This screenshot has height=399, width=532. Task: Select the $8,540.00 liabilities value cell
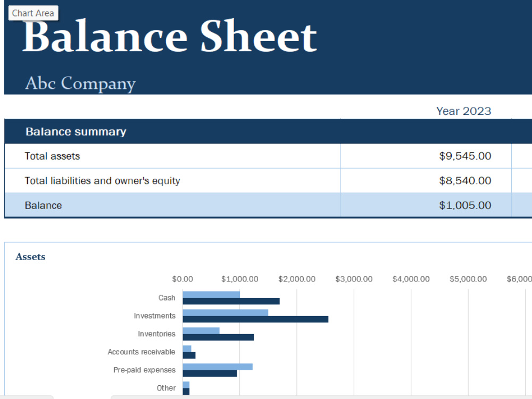pyautogui.click(x=426, y=180)
